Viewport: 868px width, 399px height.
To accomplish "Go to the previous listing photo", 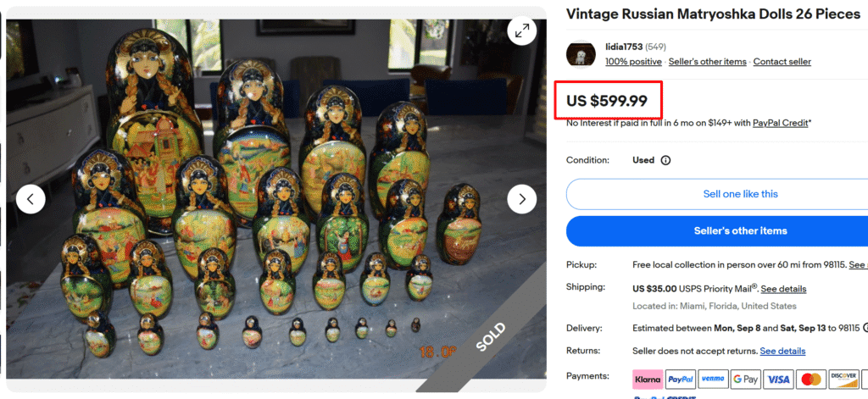I will click(x=31, y=199).
